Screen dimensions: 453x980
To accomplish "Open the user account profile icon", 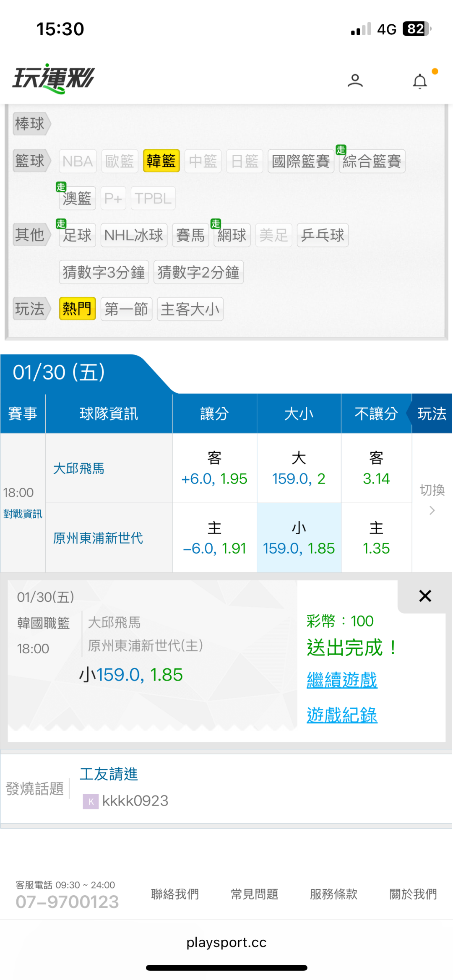I will click(x=355, y=80).
